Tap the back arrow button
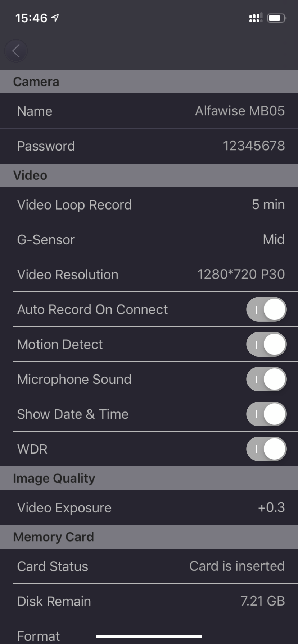 (16, 51)
